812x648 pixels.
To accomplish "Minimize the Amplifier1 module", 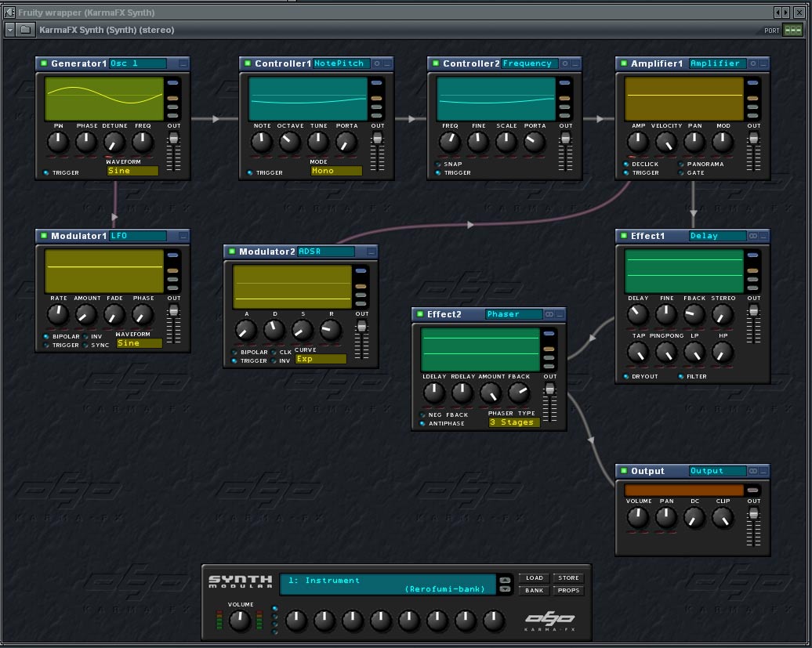I will pyautogui.click(x=763, y=63).
